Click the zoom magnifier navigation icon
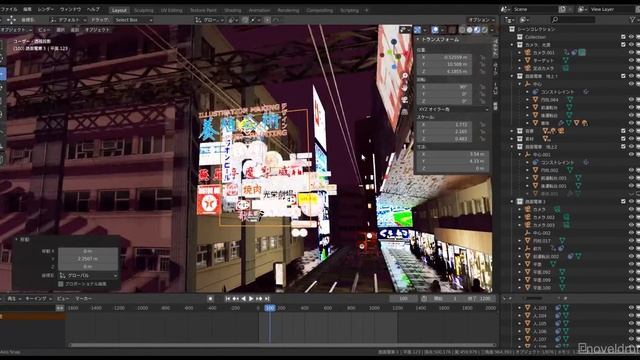Image resolution: width=640 pixels, height=360 pixels. click(x=404, y=76)
